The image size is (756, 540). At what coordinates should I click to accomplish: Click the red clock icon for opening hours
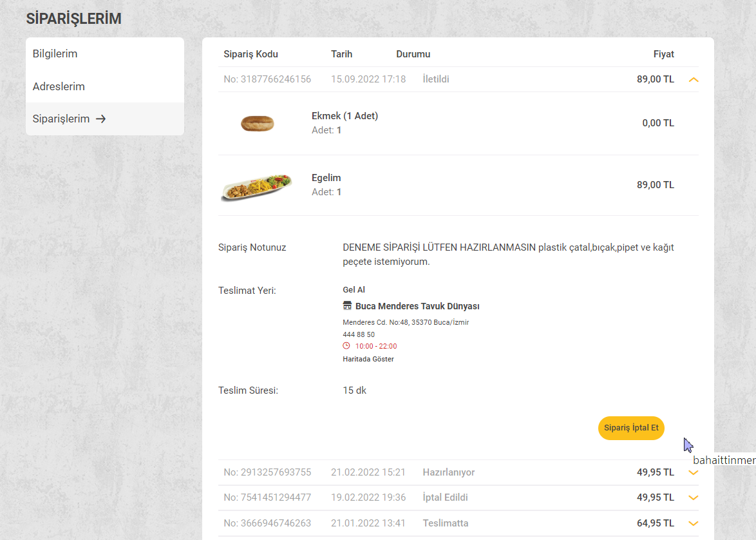click(346, 346)
